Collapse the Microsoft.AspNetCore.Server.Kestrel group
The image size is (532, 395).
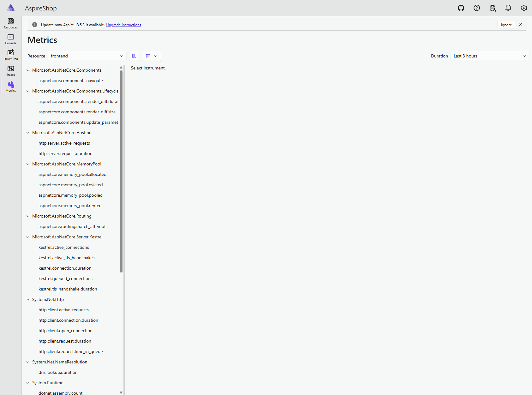28,237
